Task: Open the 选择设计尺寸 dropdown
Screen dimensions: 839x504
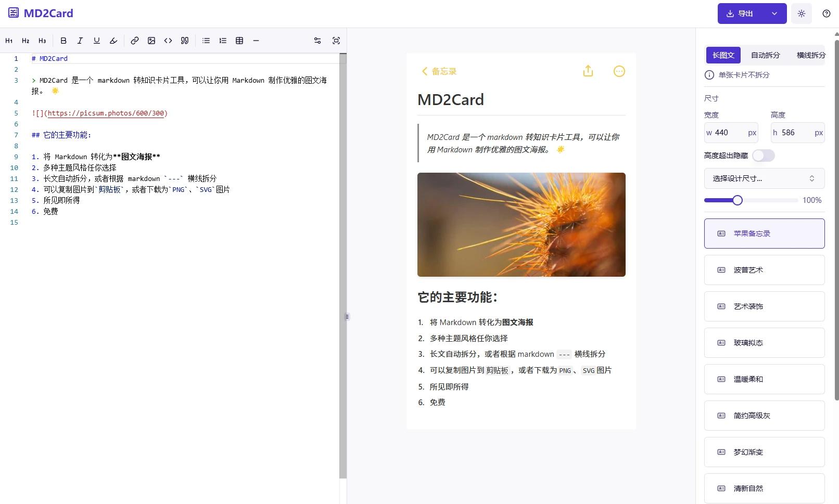Action: [x=764, y=178]
